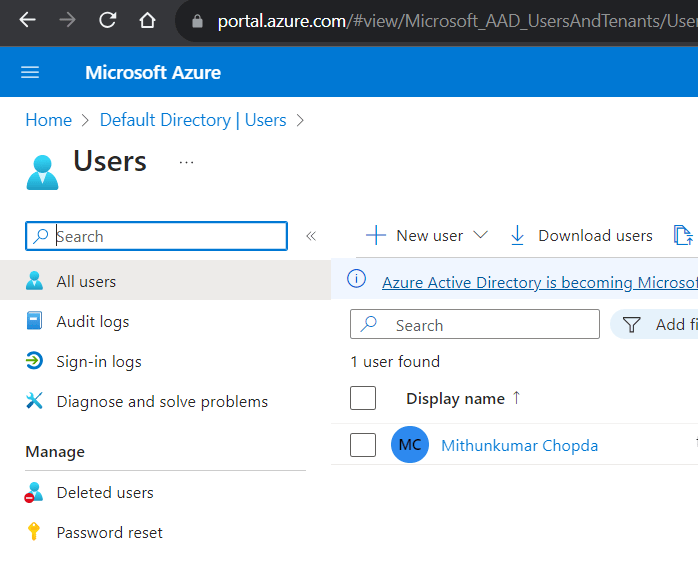Click the browser back arrow
698x561 pixels.
[27, 20]
